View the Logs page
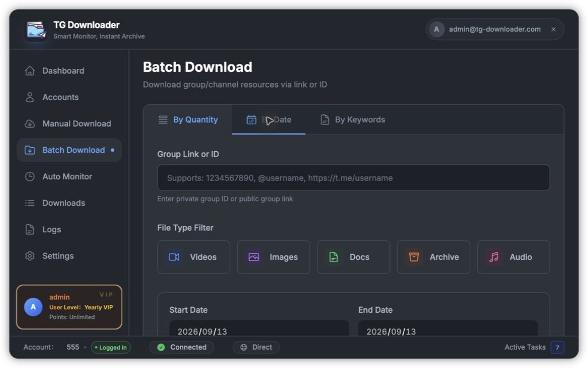Image resolution: width=588 pixels, height=368 pixels. (69, 229)
